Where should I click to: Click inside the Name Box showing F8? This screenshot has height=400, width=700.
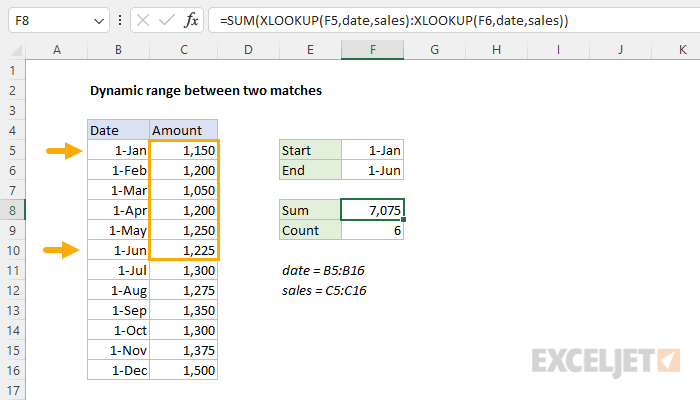tap(51, 21)
